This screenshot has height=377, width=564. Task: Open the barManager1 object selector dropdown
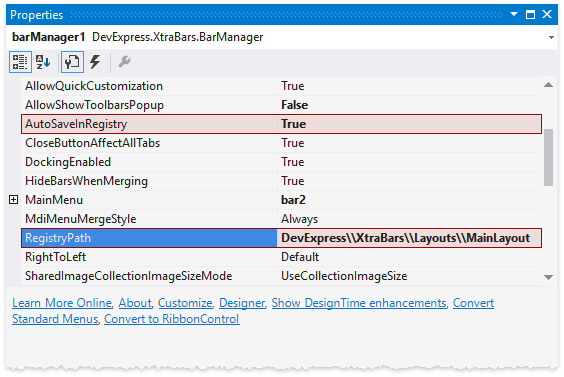551,37
